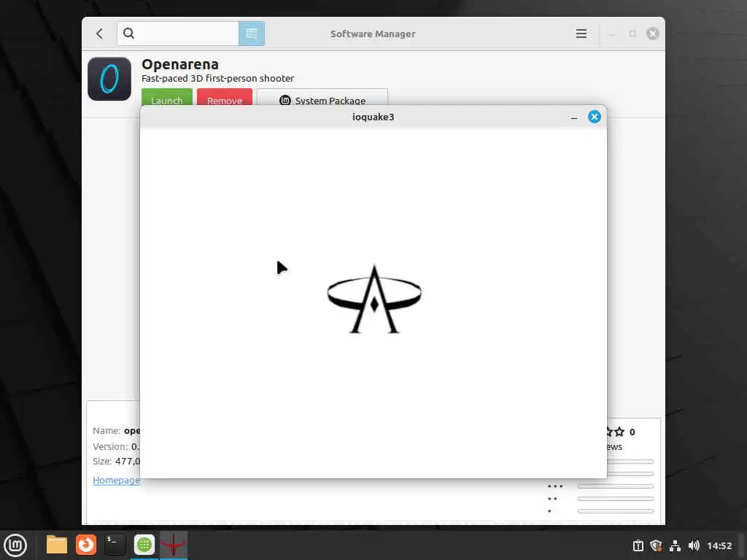Open the Files folder icon in taskbar

point(57,545)
